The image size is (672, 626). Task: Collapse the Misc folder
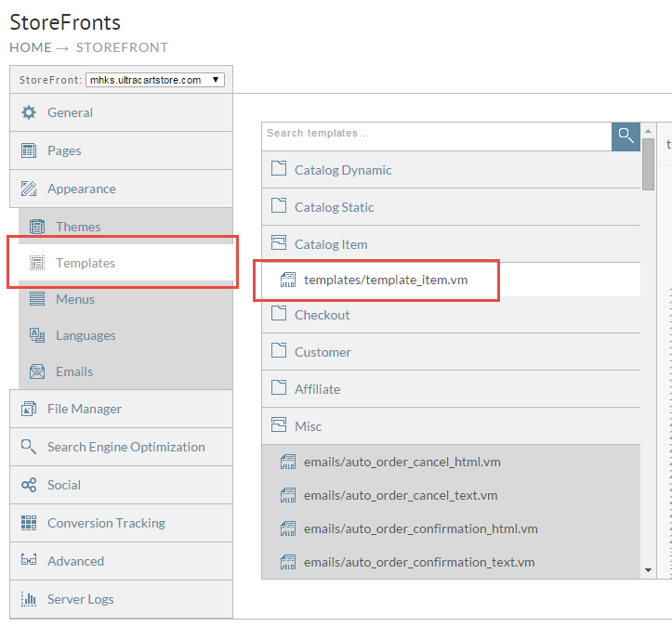click(451, 426)
